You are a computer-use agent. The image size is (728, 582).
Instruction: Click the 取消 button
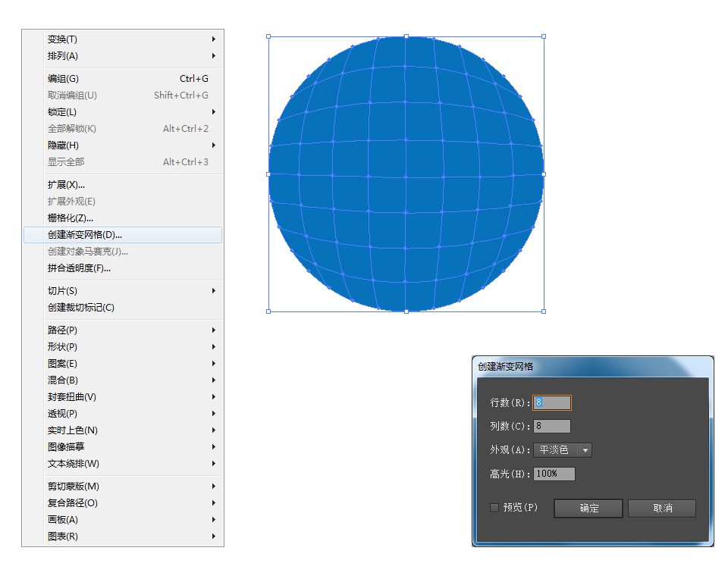coord(662,508)
